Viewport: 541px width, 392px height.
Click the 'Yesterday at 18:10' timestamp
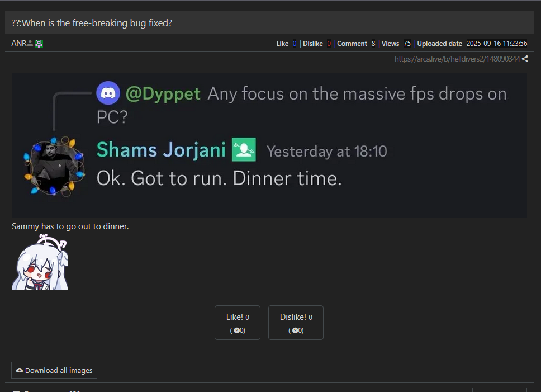(327, 151)
